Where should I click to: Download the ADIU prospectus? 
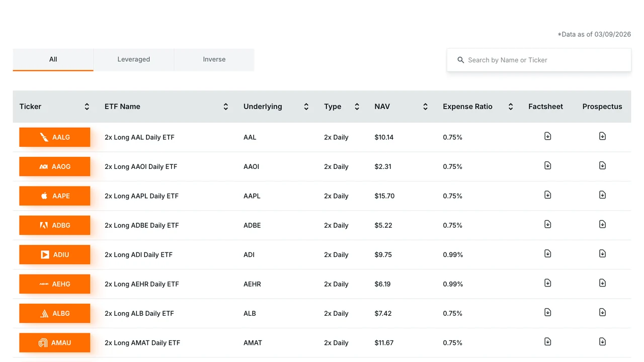(x=602, y=253)
